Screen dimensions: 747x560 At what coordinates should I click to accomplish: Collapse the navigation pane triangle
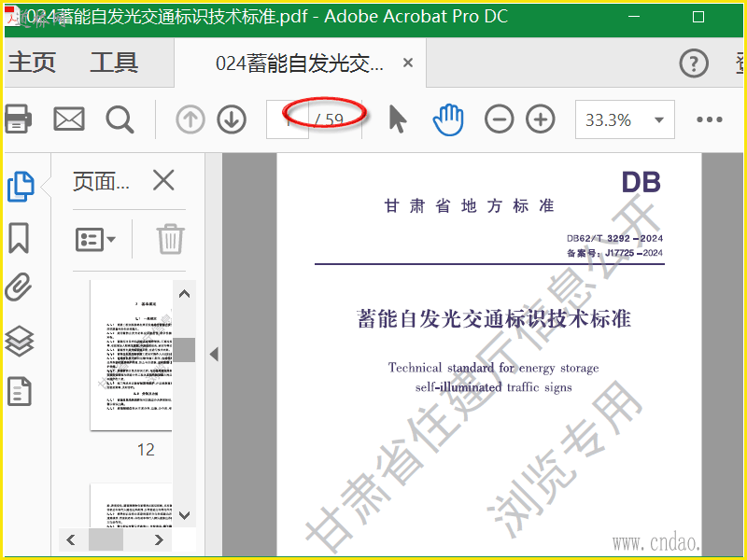[214, 355]
